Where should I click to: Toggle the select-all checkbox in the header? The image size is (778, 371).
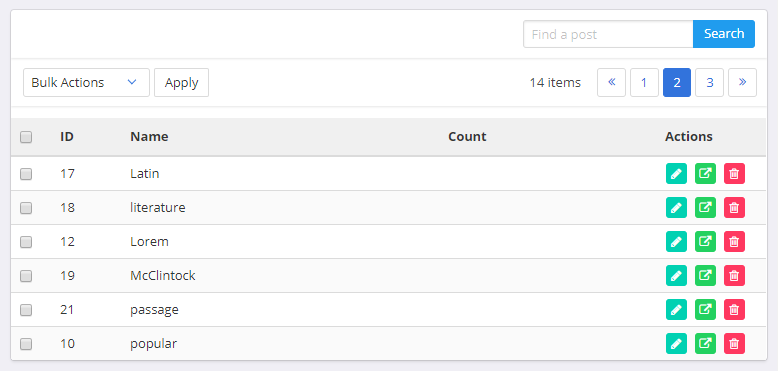[26, 137]
